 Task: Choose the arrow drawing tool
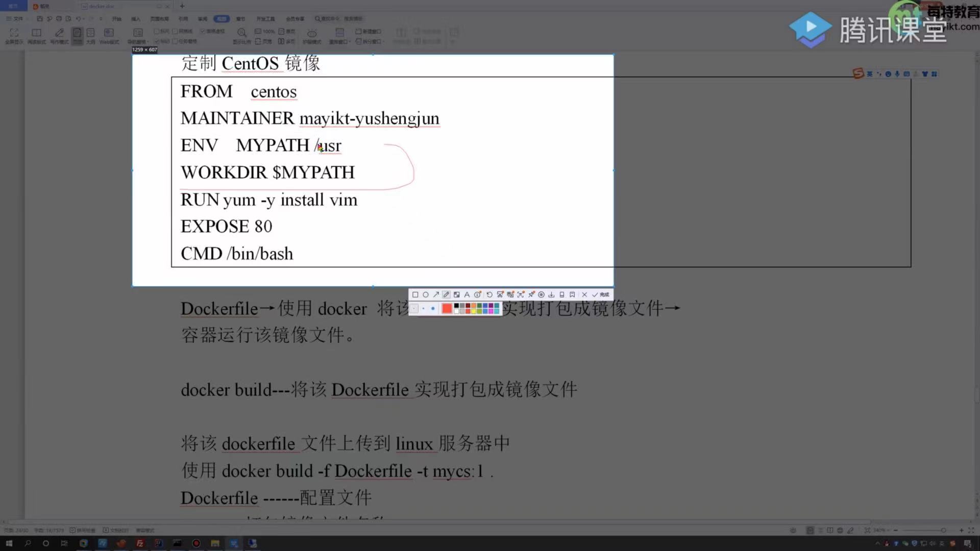pos(436,295)
